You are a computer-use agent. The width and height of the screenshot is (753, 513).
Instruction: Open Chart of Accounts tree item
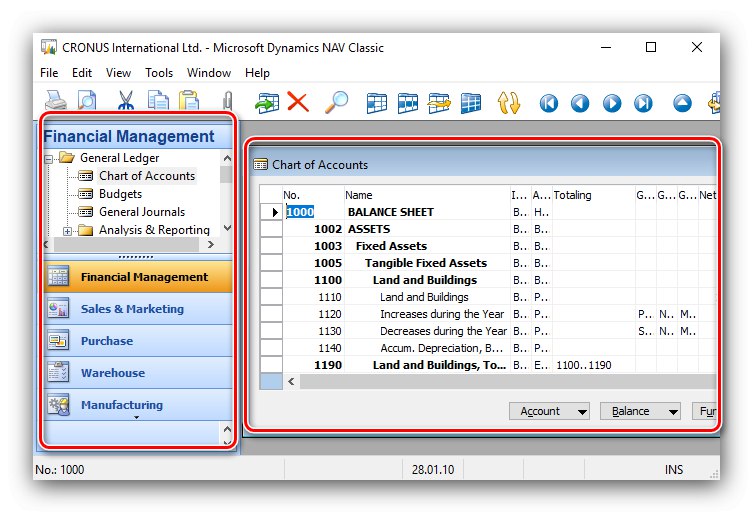click(147, 176)
